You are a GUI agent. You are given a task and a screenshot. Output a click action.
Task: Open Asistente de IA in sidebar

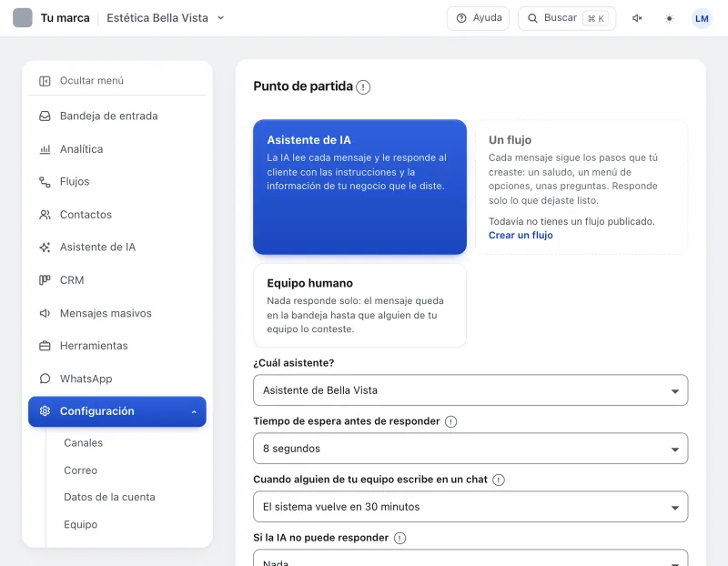point(117,247)
